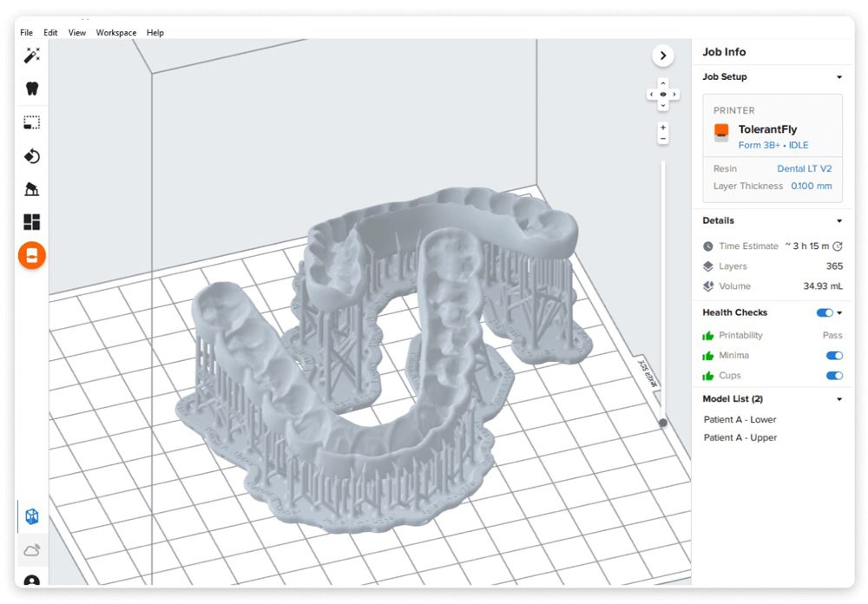The image size is (868, 604).
Task: Click the slice slider handle
Action: pyautogui.click(x=662, y=423)
